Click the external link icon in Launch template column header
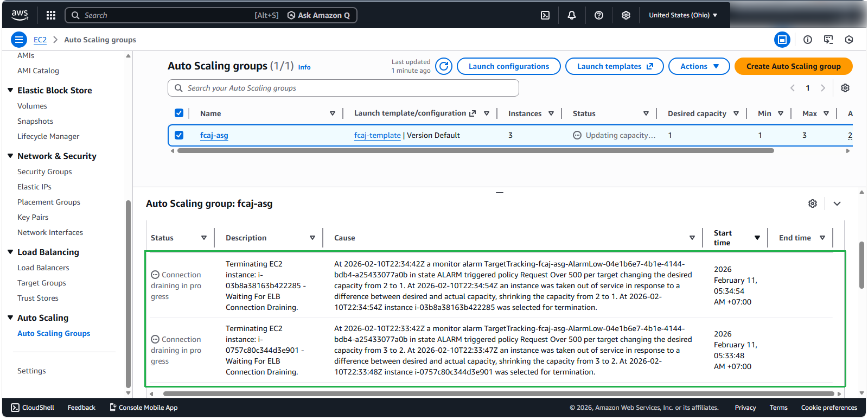This screenshot has width=868, height=419. pos(473,113)
